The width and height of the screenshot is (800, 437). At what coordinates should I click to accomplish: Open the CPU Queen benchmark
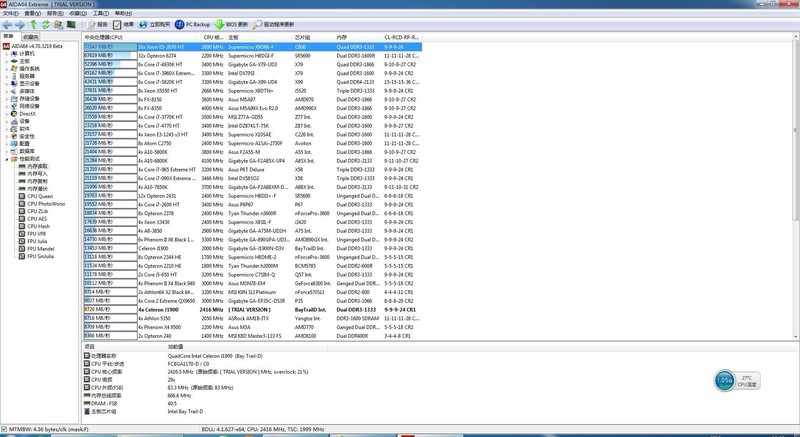pyautogui.click(x=36, y=196)
